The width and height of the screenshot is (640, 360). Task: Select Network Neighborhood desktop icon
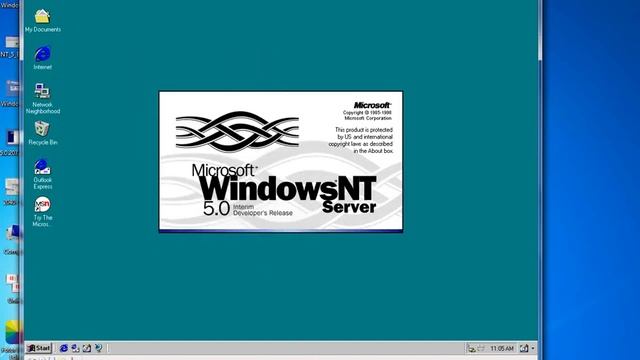[42, 98]
